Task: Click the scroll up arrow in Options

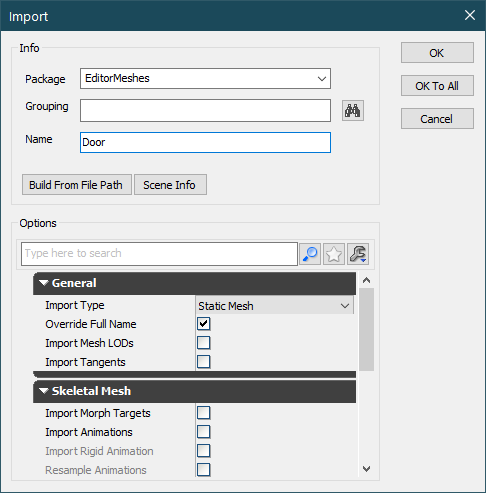Action: pyautogui.click(x=367, y=280)
